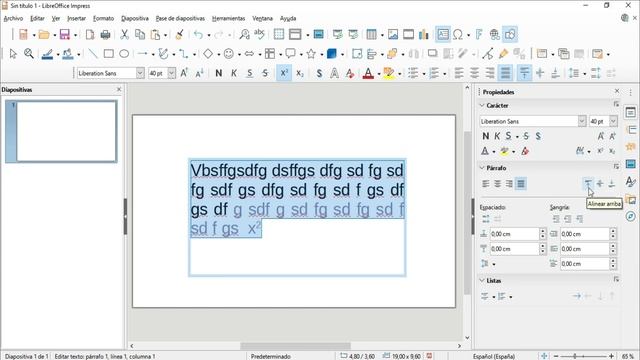Click the Insert image icon
Image resolution: width=640 pixels, height=360 pixels.
click(393, 35)
